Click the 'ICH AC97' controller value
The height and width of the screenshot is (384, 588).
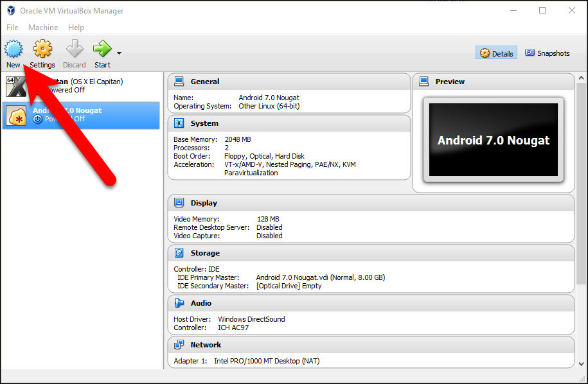click(233, 327)
